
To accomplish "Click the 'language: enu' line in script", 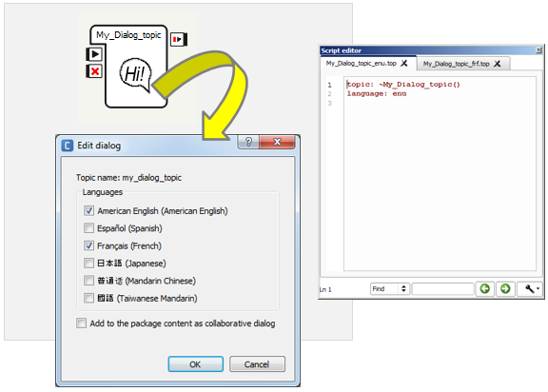I will coord(377,93).
